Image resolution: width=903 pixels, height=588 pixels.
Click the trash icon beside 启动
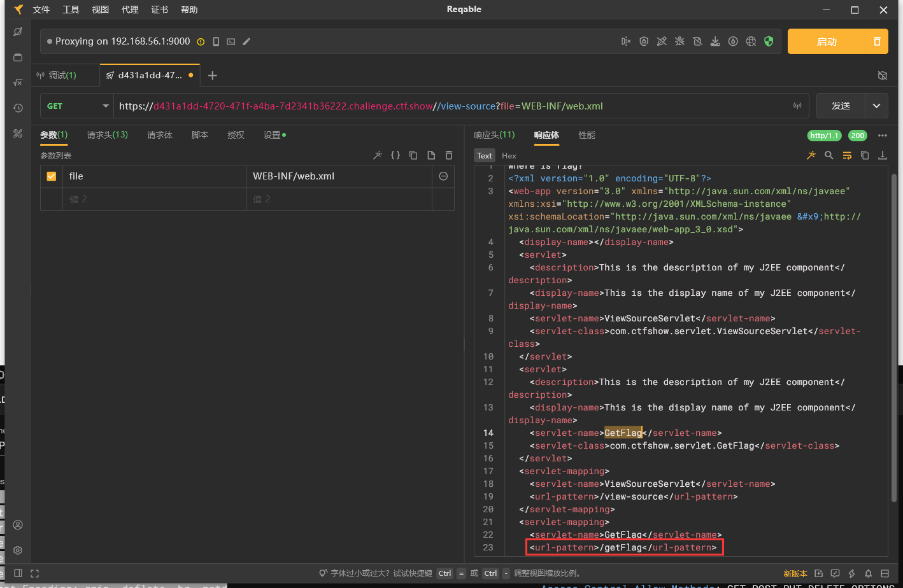pos(877,41)
